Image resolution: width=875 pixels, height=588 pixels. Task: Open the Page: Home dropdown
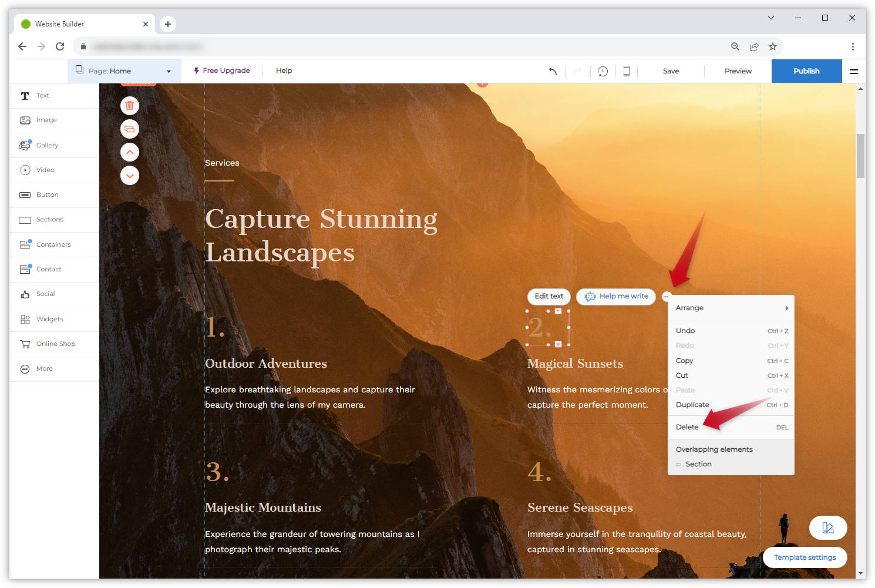pyautogui.click(x=124, y=71)
